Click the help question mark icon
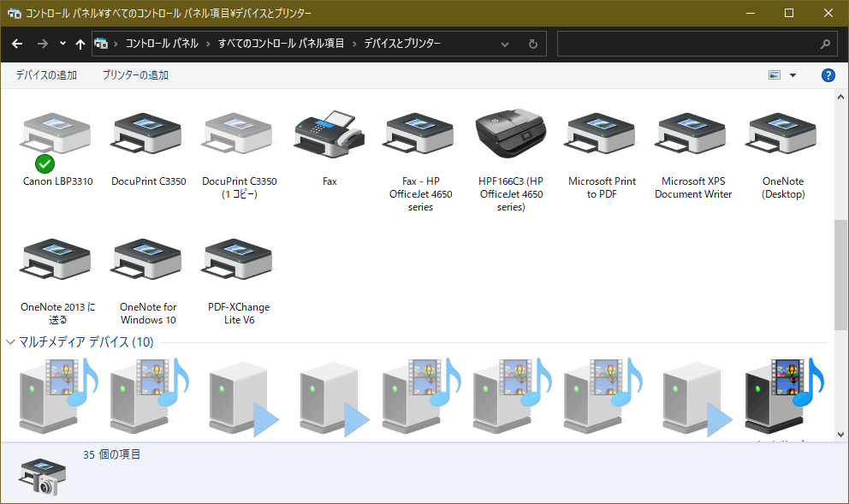Screen dimensions: 849x504 pyautogui.click(x=828, y=75)
